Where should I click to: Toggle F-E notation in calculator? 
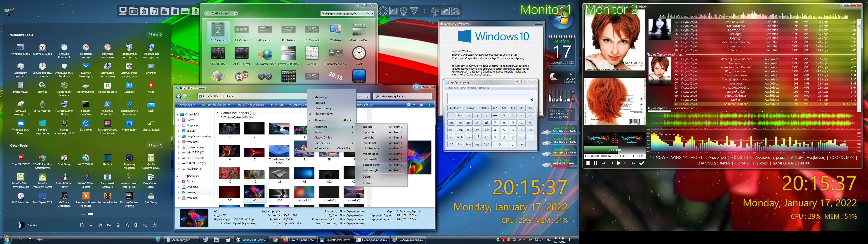coord(451,144)
